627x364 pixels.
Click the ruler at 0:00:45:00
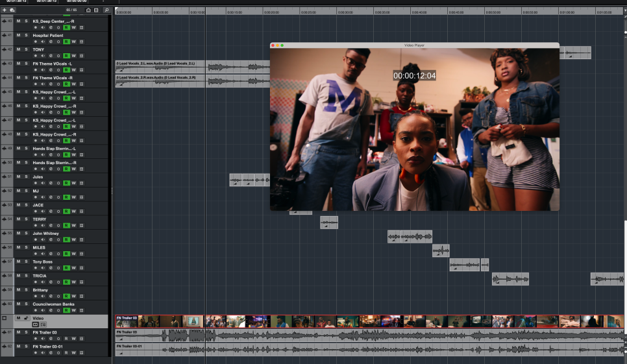456,12
